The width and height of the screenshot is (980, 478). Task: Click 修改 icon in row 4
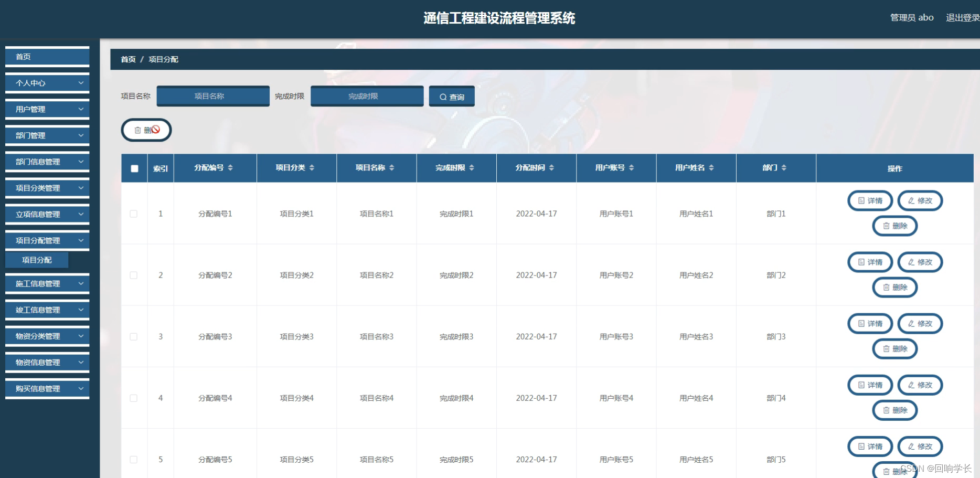coord(920,385)
